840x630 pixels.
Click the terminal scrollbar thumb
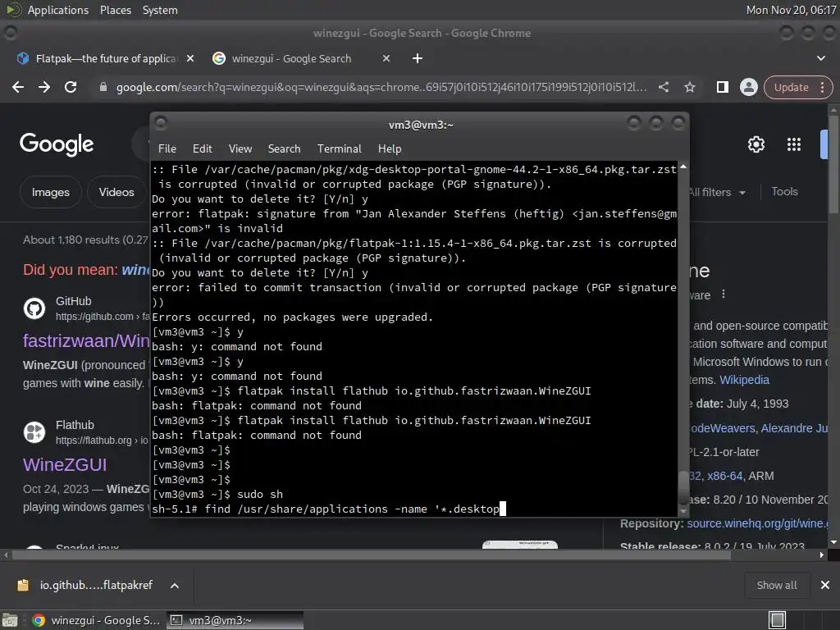pos(683,487)
